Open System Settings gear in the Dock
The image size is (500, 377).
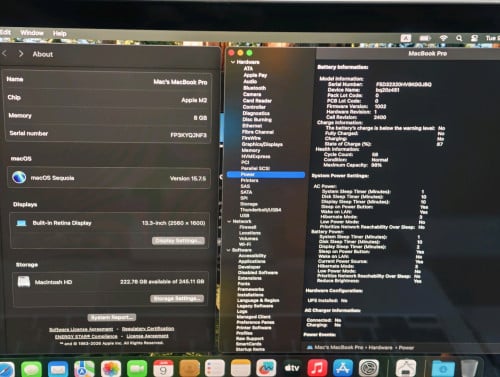[369, 368]
